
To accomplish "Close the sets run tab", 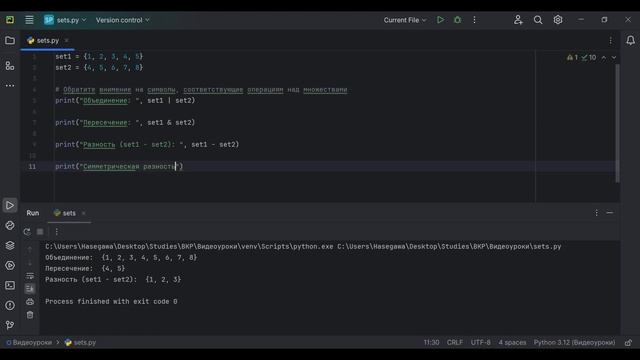I will 83,213.
